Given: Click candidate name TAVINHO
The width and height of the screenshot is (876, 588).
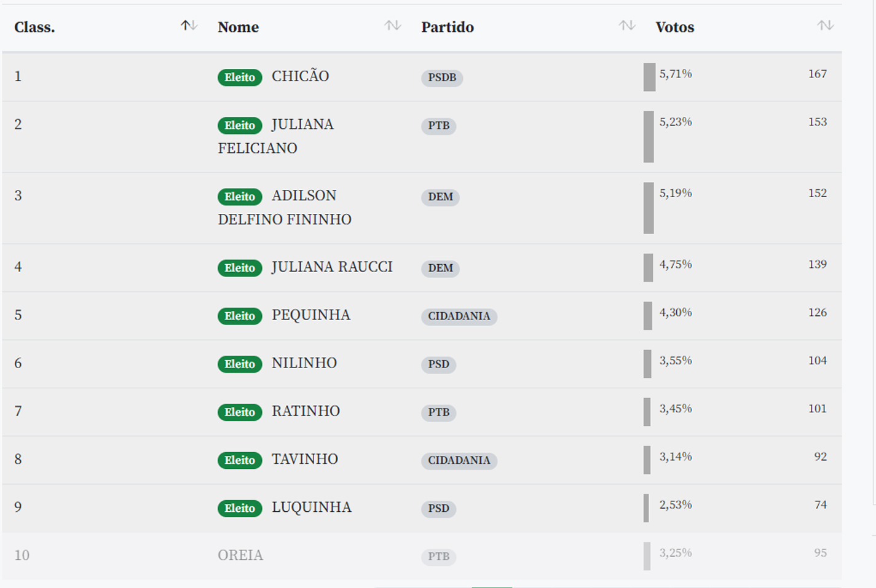Looking at the screenshot, I should click(305, 460).
